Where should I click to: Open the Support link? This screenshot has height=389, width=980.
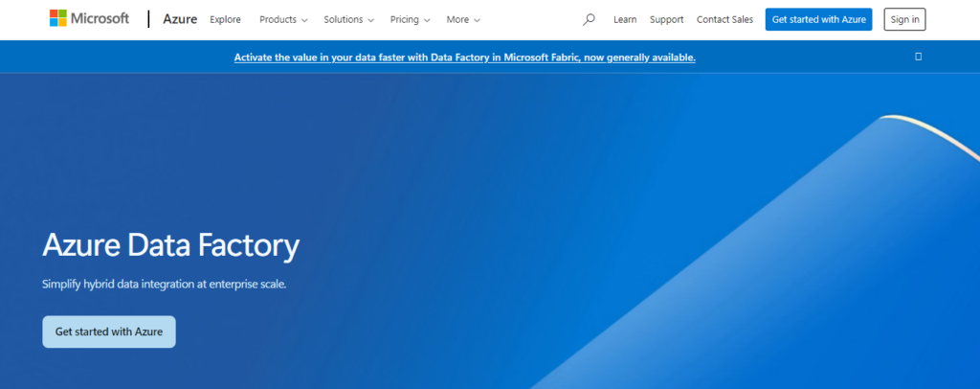(x=666, y=19)
